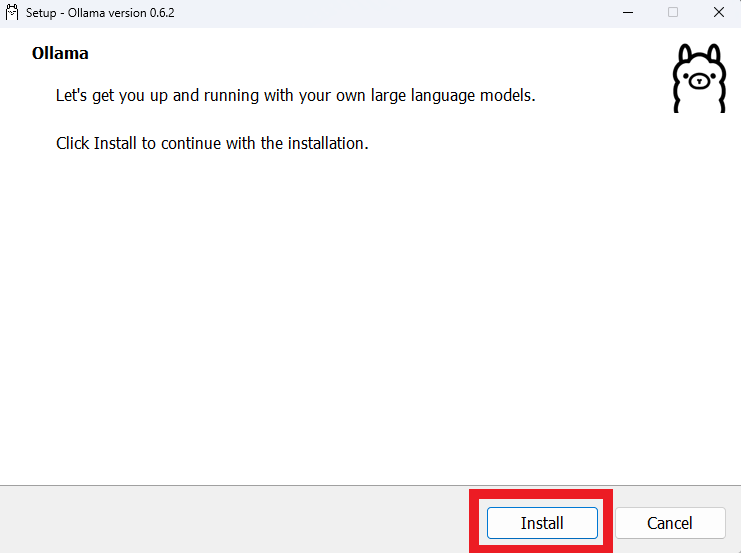741x553 pixels.
Task: Click the 'Let's get you up and running' text
Action: click(295, 96)
